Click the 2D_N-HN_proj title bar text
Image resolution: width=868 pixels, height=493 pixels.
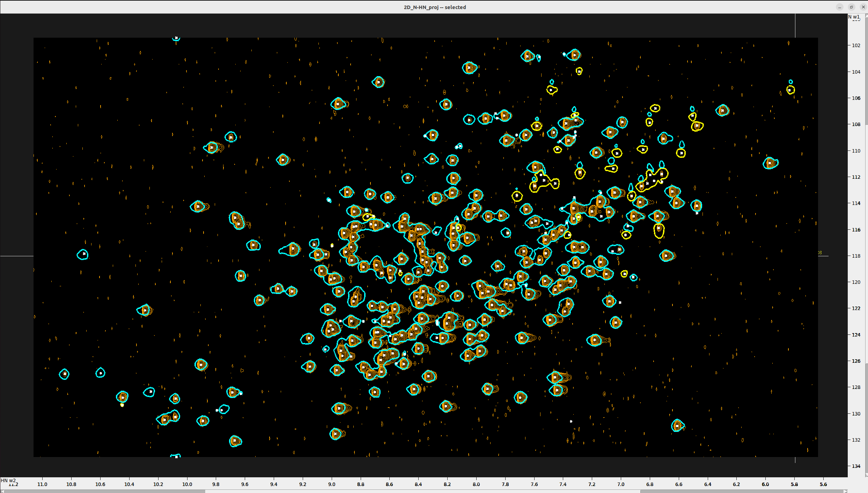click(434, 7)
